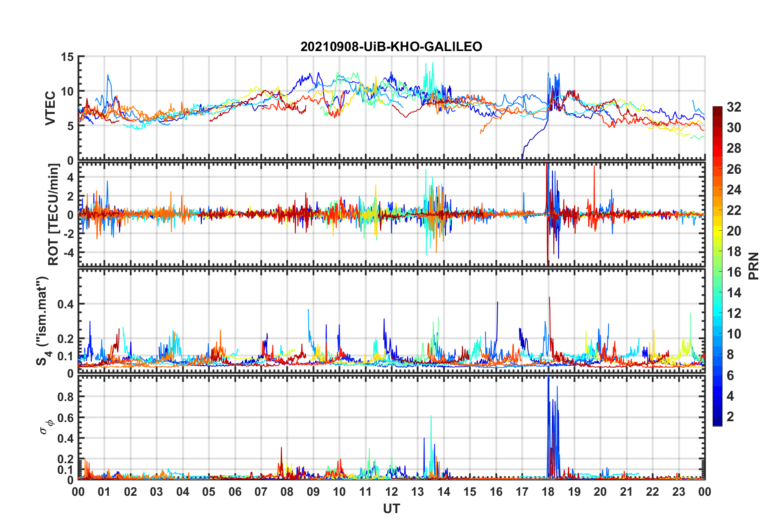Click colorbar tick value 6
This screenshot has height=532, width=783.
coord(730,375)
